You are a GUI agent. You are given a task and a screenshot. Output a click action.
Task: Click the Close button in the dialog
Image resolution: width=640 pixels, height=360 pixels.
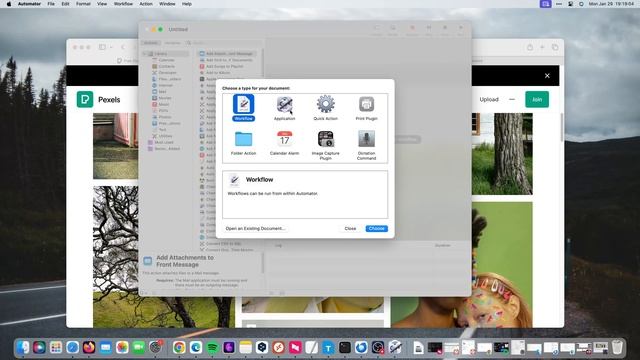pos(350,229)
